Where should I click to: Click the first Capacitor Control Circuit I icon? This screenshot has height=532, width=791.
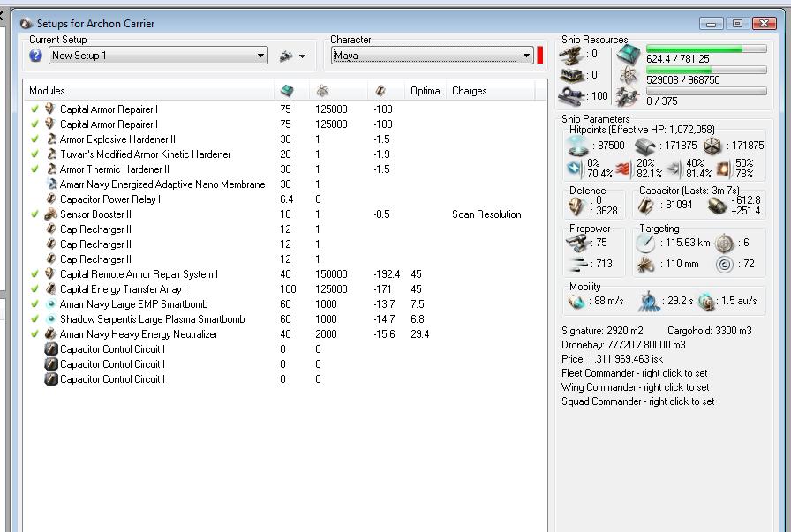(51, 349)
